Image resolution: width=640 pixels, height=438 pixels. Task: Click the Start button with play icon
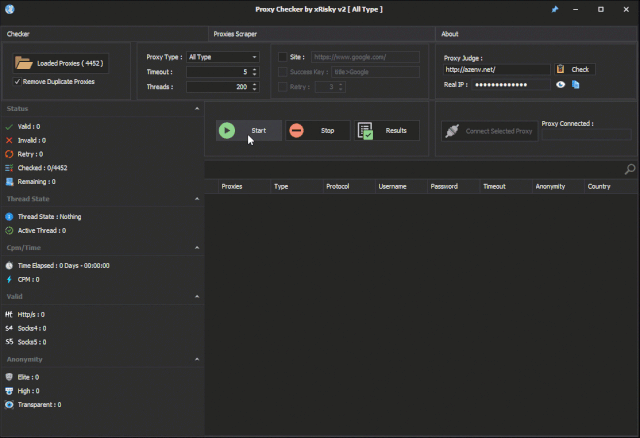(x=246, y=131)
